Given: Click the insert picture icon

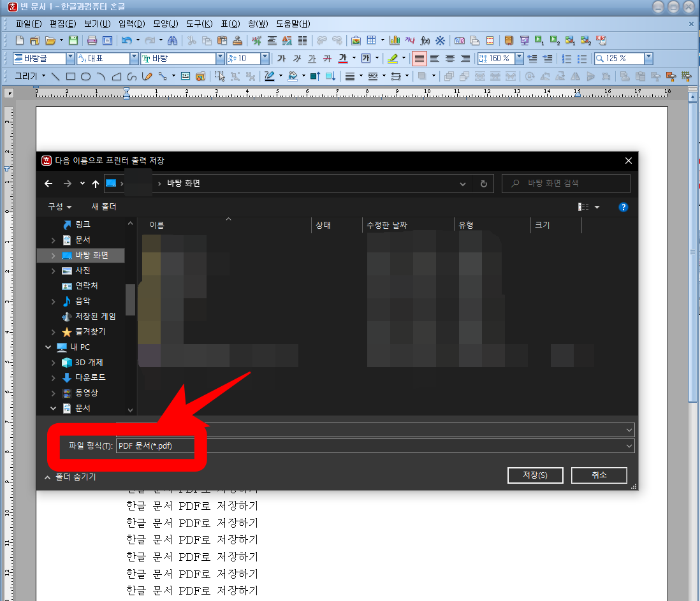Looking at the screenshot, I should (x=356, y=41).
